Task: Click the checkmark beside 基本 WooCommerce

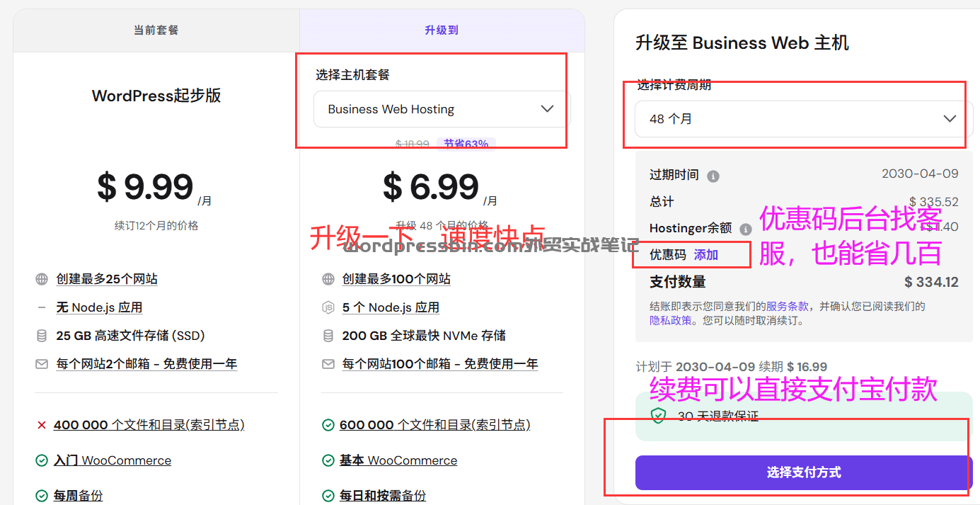Action: coord(328,460)
